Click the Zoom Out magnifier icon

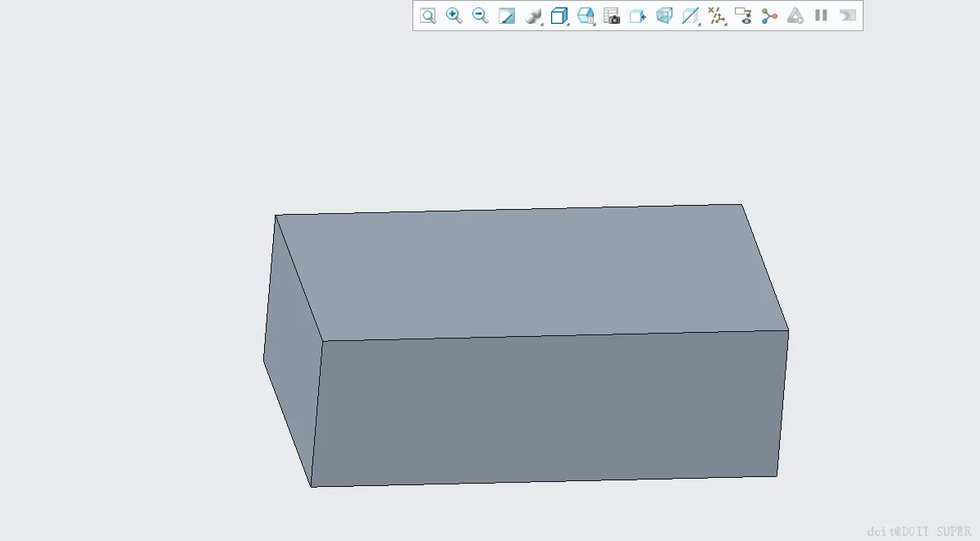click(480, 16)
